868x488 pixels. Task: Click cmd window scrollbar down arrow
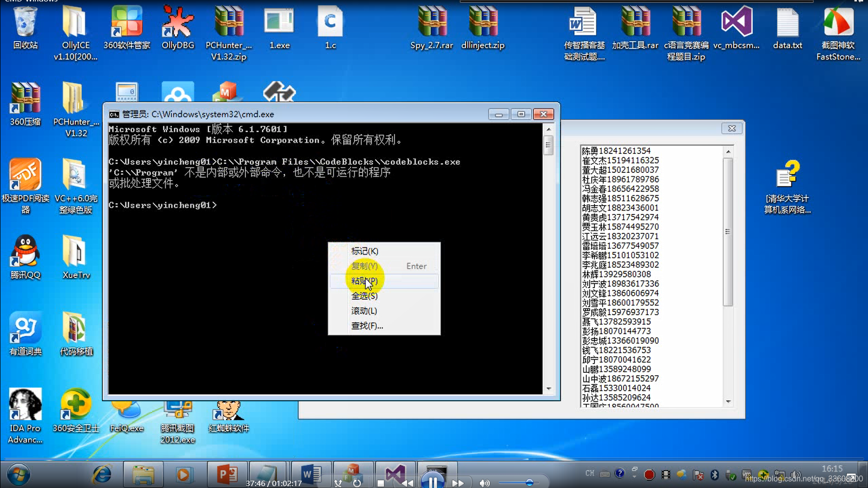tap(548, 389)
